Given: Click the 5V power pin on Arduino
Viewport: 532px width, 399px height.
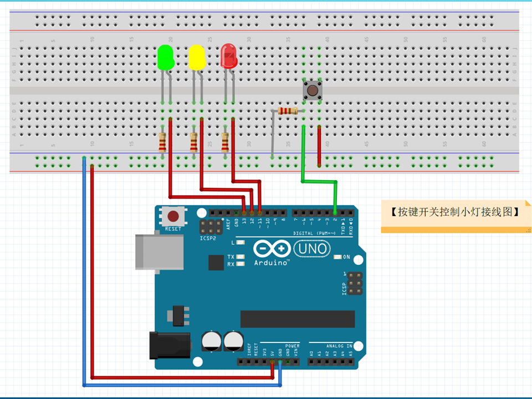Looking at the screenshot, I should (x=272, y=362).
